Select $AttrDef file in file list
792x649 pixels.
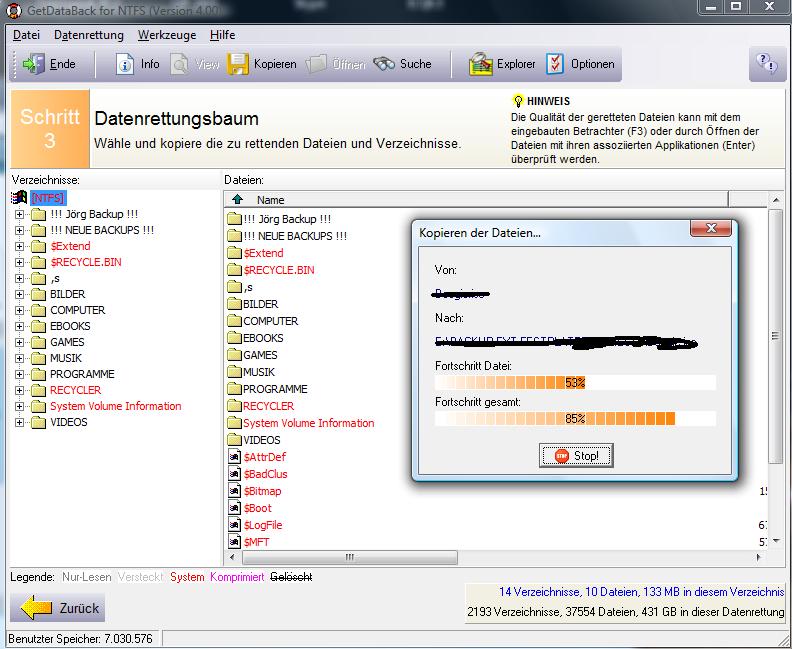[264, 457]
